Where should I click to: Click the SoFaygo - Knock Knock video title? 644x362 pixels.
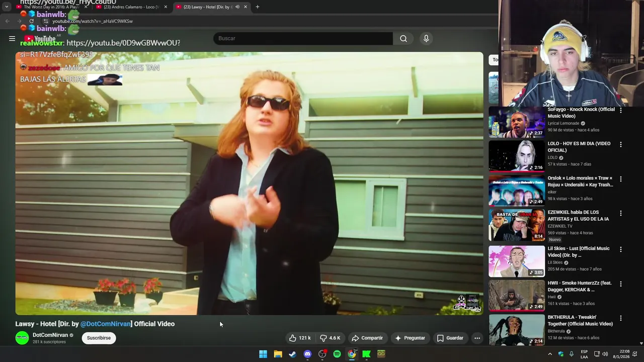click(581, 113)
